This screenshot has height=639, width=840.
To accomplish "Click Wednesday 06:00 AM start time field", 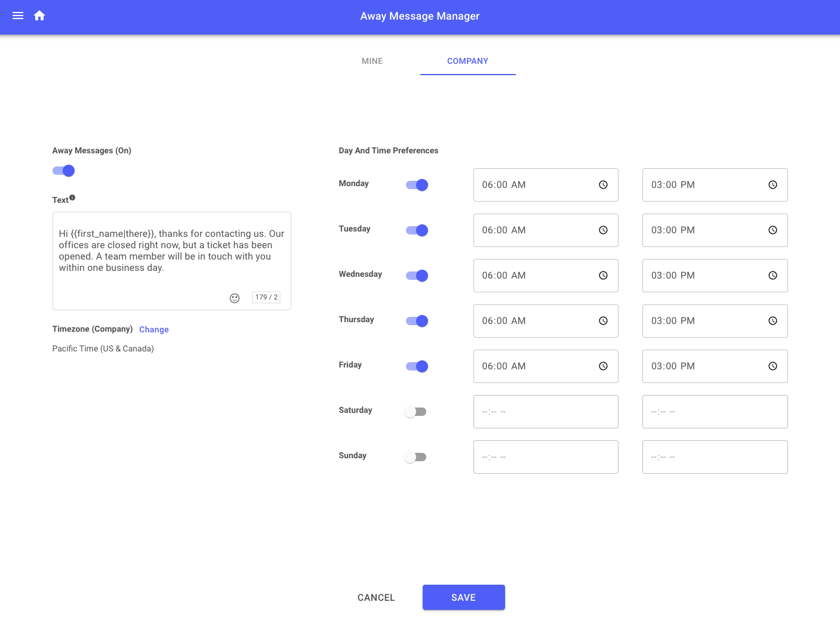I will (546, 276).
